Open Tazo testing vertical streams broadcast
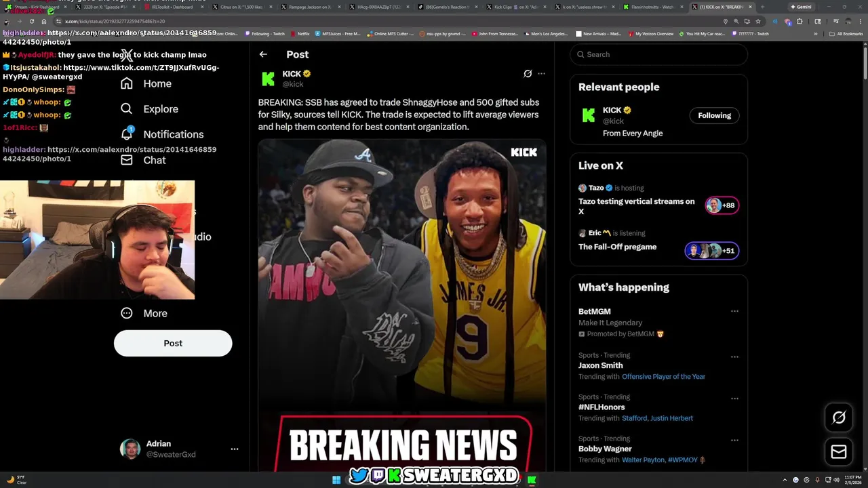Screen dimensions: 868x488 click(637, 206)
